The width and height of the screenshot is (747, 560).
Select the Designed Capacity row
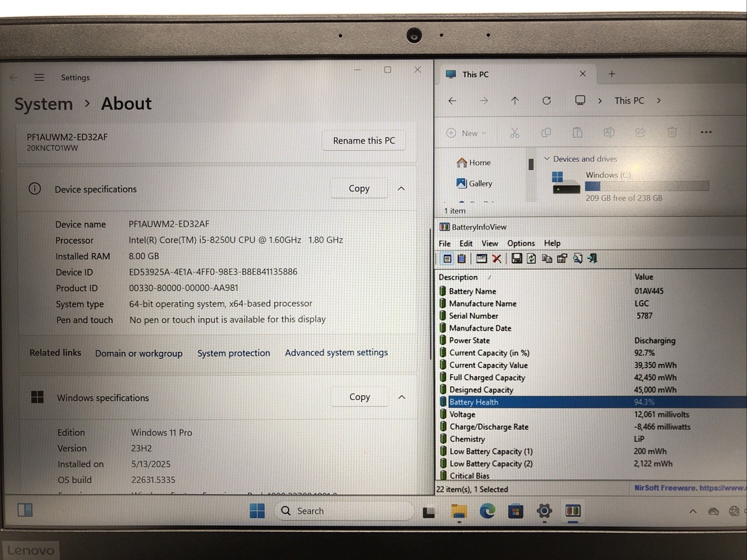tap(592, 390)
